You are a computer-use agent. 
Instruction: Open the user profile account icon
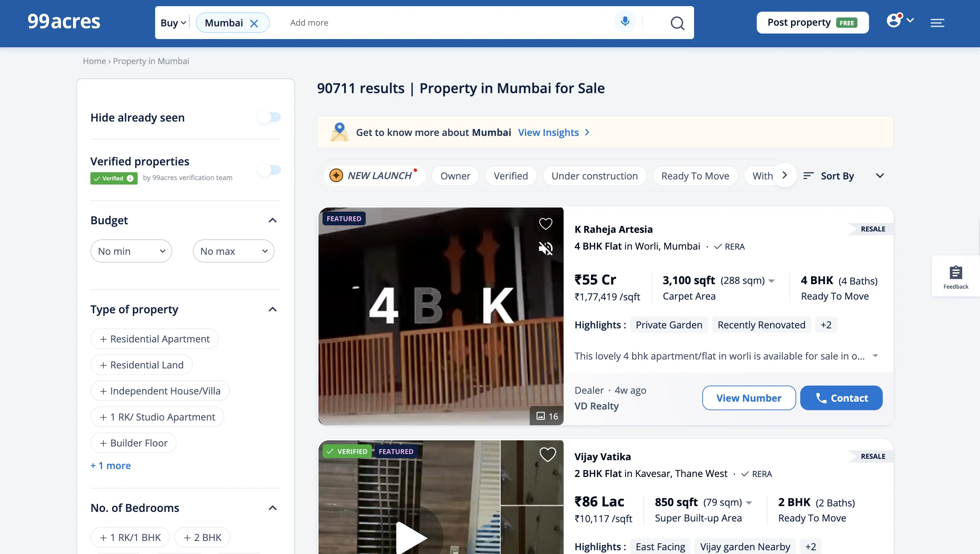(894, 21)
